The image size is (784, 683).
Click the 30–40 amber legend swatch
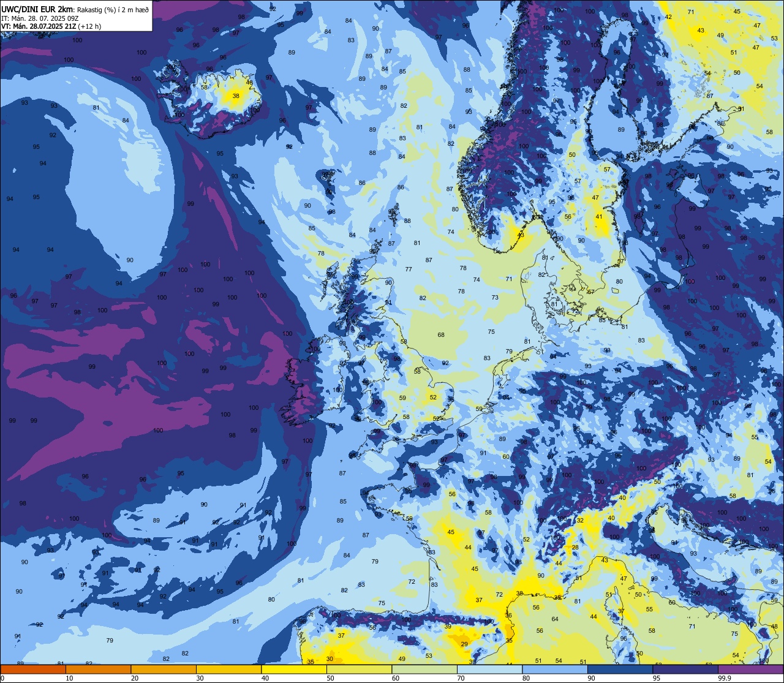click(228, 669)
